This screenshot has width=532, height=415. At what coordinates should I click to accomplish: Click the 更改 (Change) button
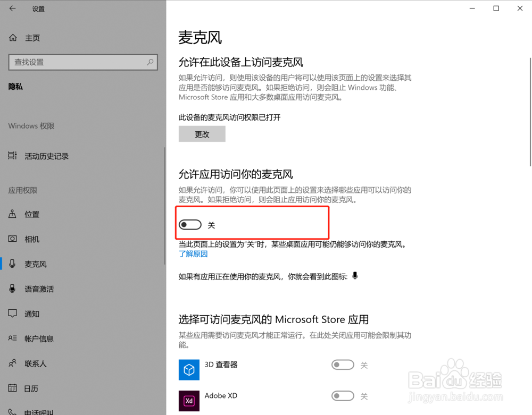[202, 133]
